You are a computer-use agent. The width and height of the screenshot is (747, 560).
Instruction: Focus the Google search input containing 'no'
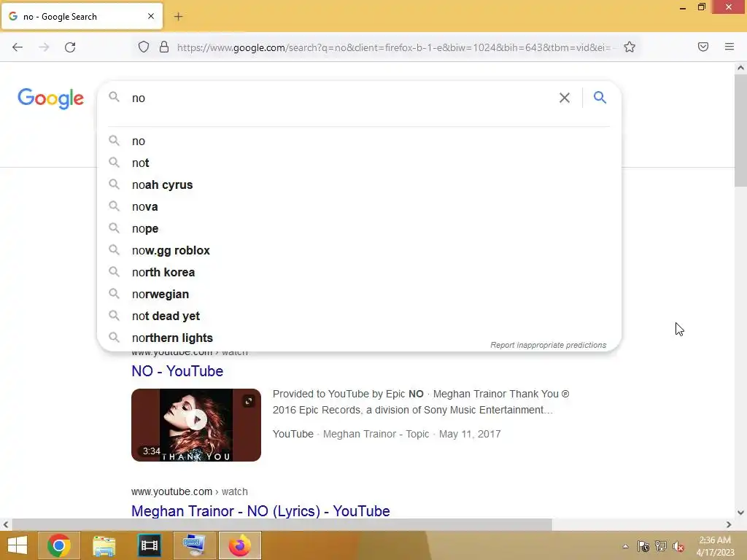click(342, 98)
